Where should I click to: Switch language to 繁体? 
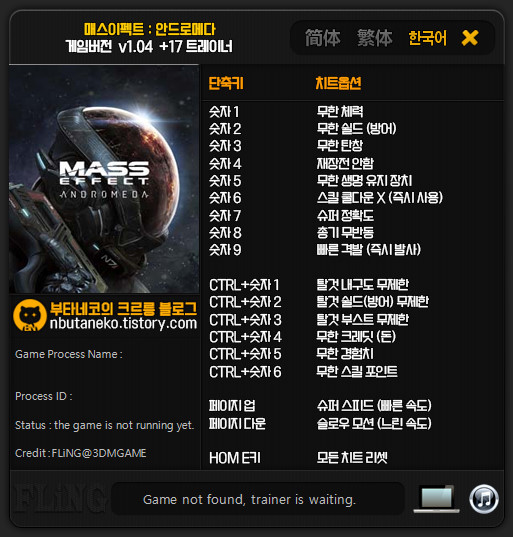pyautogui.click(x=375, y=38)
